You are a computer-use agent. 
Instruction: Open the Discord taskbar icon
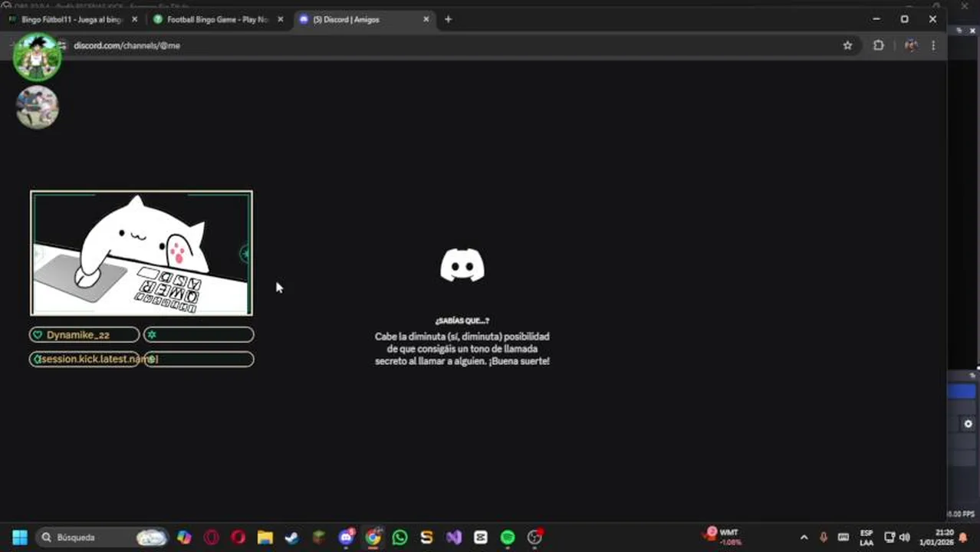click(x=346, y=537)
